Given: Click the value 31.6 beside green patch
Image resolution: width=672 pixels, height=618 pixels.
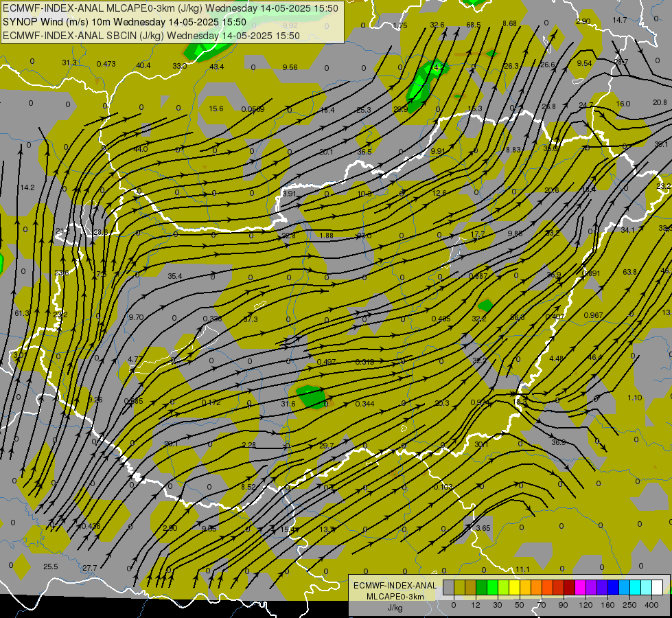Looking at the screenshot, I should 288,404.
